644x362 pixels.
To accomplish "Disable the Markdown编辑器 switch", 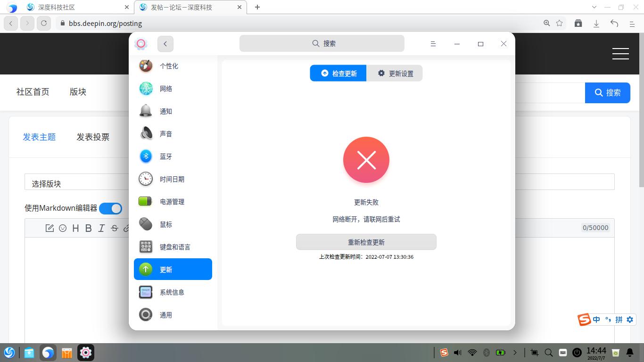I will [111, 208].
